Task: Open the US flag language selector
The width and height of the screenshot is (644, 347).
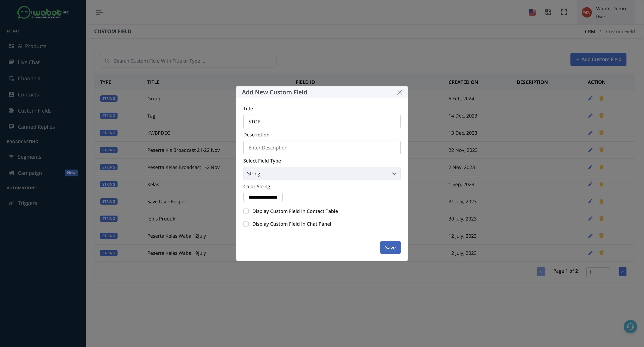Action: [532, 12]
